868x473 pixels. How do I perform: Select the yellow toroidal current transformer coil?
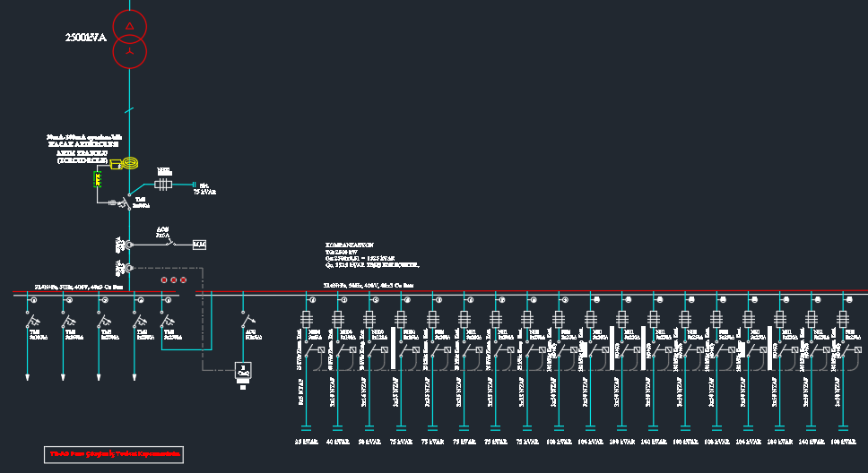(130, 163)
